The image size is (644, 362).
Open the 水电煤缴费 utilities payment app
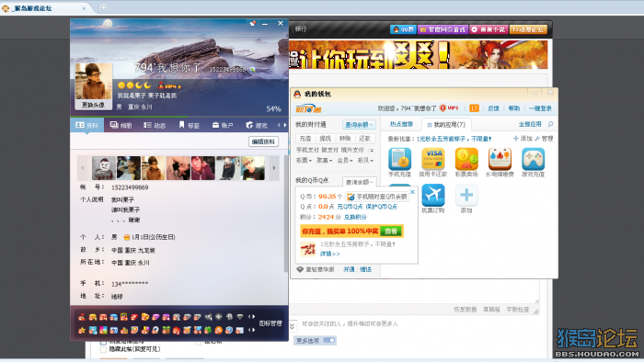pos(500,159)
